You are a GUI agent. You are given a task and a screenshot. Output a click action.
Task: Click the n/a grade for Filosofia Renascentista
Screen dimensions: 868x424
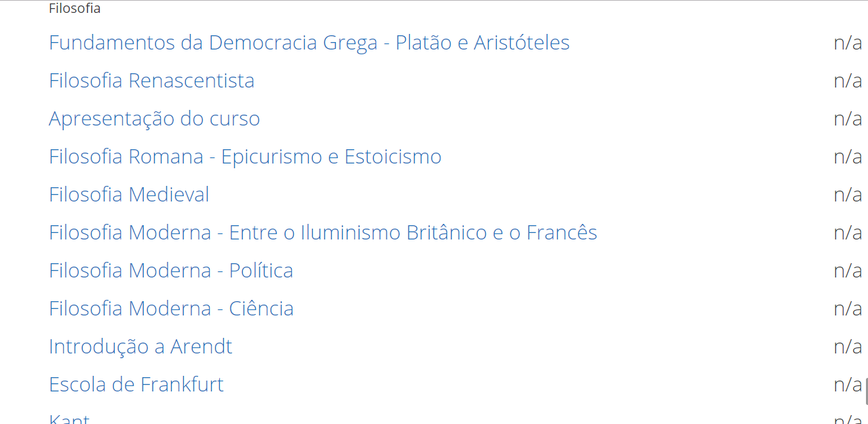(848, 81)
